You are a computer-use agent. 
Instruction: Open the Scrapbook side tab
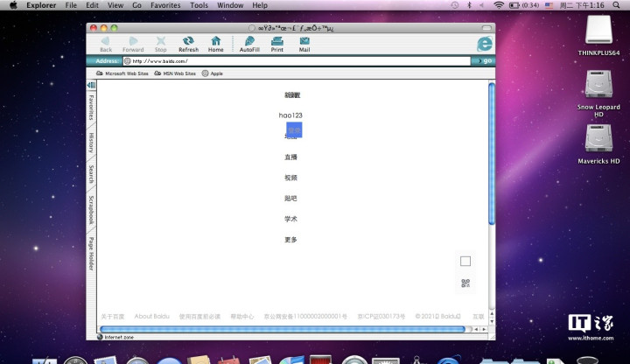point(91,210)
